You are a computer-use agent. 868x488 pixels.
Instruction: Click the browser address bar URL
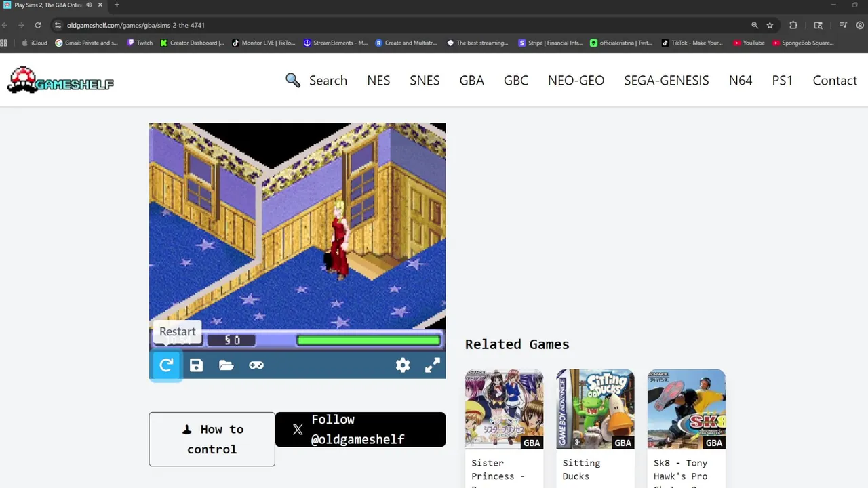(x=136, y=25)
